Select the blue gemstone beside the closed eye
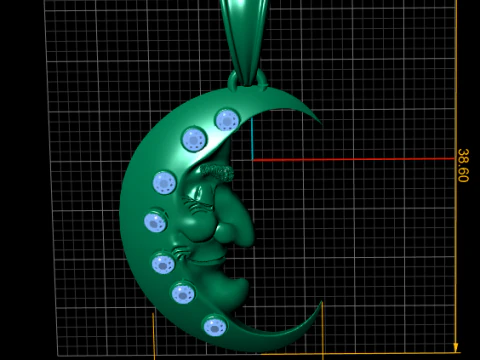This screenshot has height=360, width=480. click(156, 221)
